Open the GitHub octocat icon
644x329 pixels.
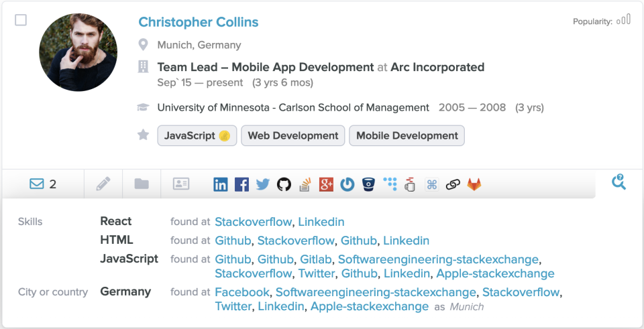284,184
